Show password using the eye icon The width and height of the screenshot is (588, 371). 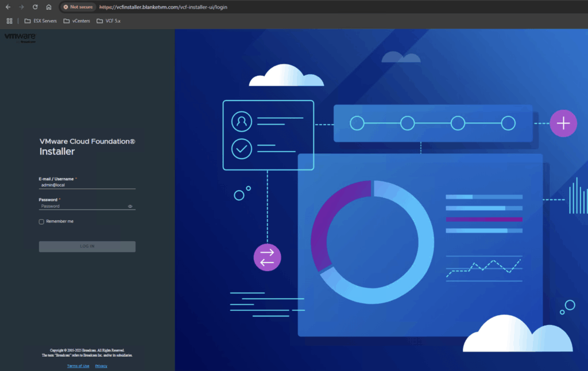pyautogui.click(x=130, y=206)
